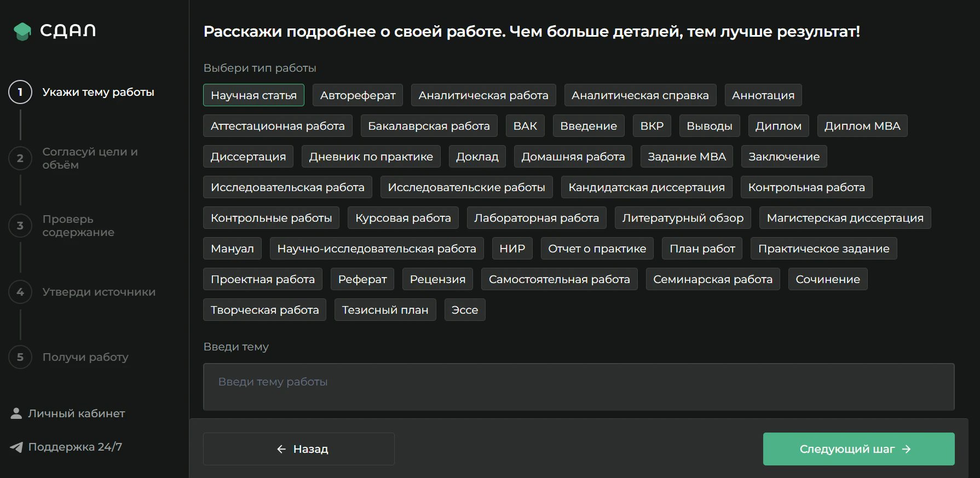
Task: Pick the Литературный обзор chip
Action: point(683,218)
